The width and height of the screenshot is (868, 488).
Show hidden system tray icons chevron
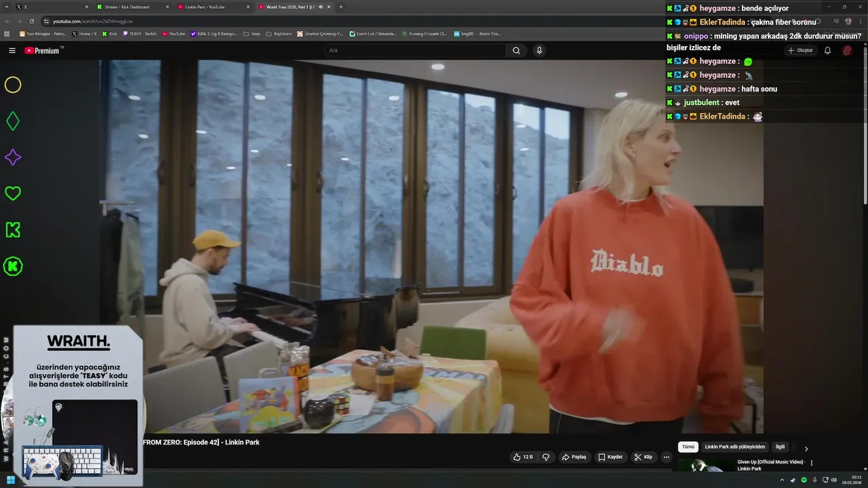tap(782, 480)
